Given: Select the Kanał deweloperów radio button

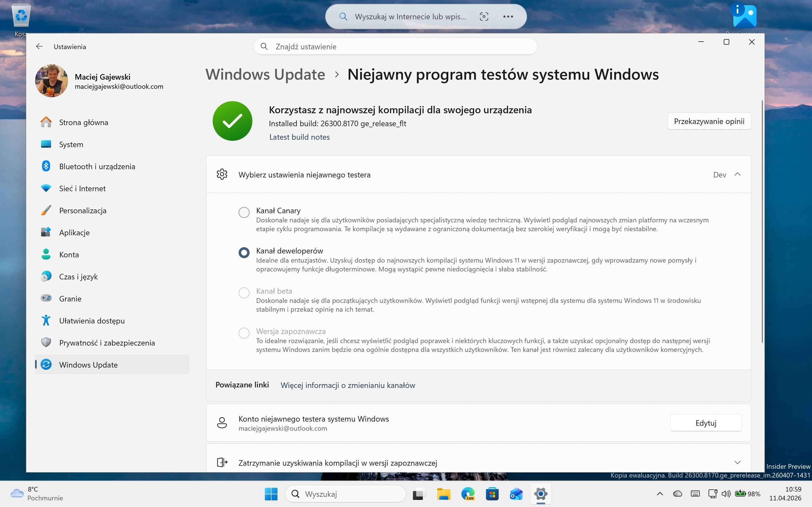Looking at the screenshot, I should coord(244,252).
